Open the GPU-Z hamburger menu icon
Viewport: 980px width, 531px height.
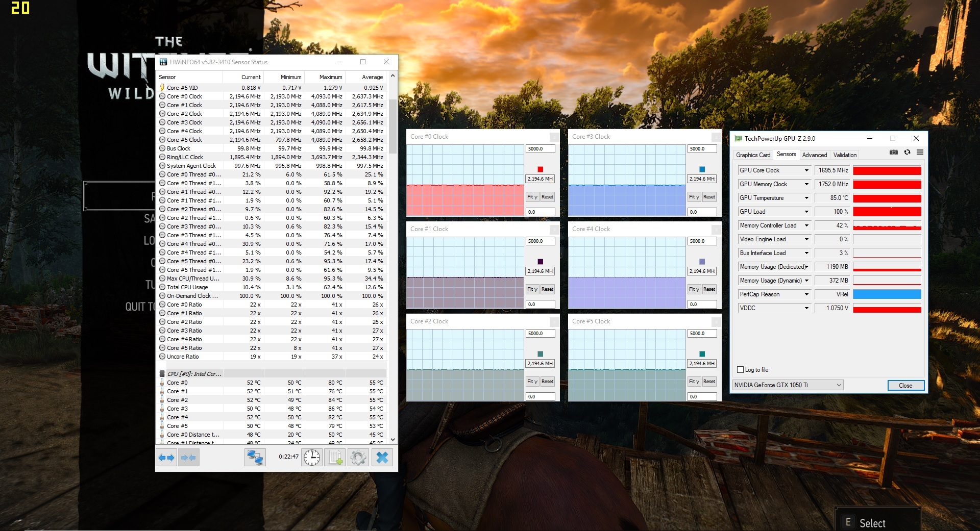point(920,152)
